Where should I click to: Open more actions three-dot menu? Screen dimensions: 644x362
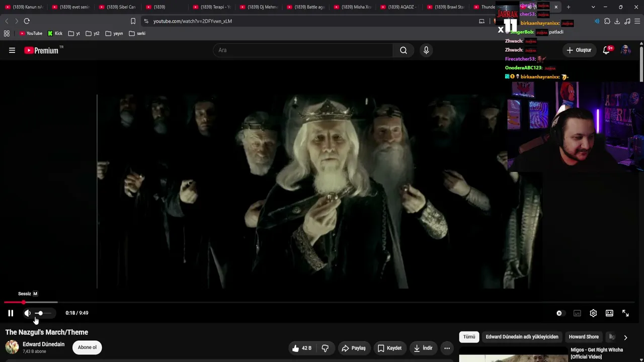(x=447, y=348)
